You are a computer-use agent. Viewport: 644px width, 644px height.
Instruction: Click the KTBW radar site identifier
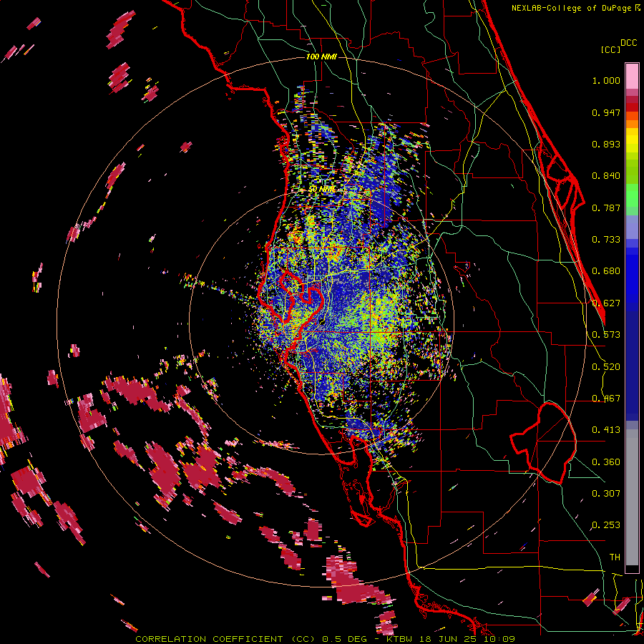tap(400, 639)
